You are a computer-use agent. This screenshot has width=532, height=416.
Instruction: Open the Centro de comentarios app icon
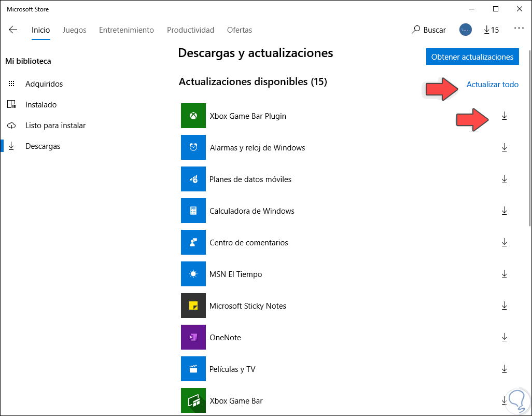[x=193, y=242]
